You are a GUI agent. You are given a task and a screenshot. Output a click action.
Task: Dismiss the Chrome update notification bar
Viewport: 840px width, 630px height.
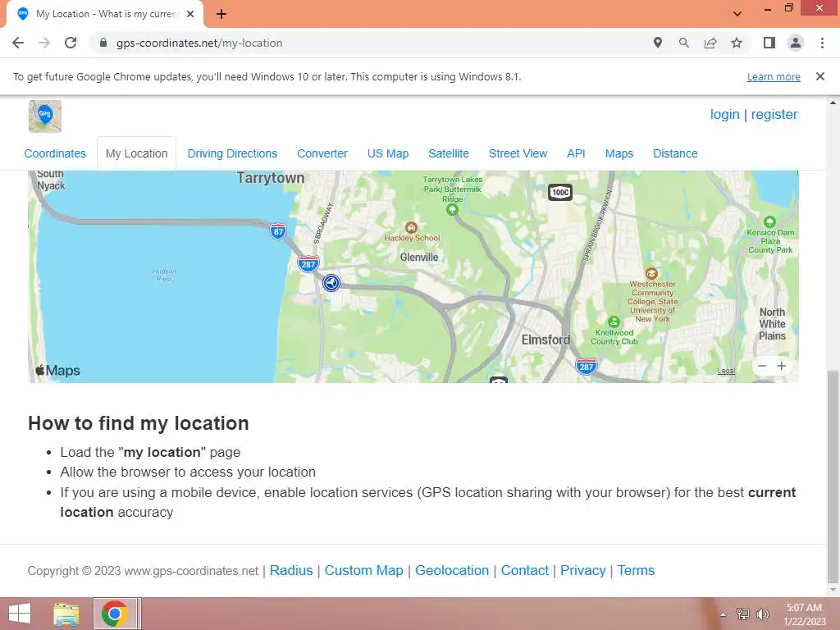point(820,76)
